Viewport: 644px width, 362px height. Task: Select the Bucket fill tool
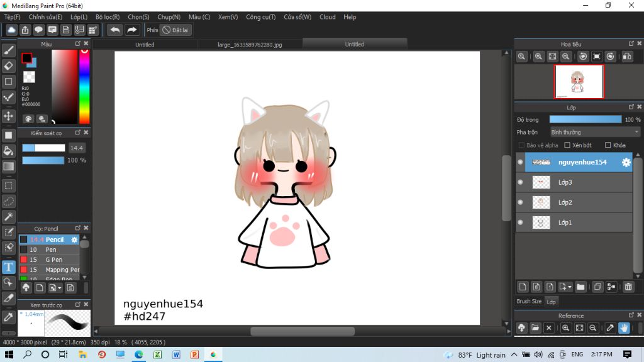9,151
